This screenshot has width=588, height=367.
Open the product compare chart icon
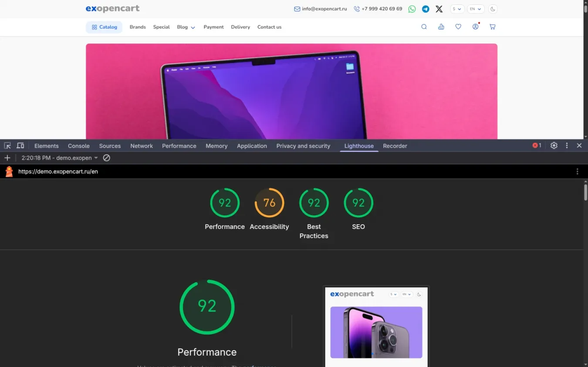[441, 27]
